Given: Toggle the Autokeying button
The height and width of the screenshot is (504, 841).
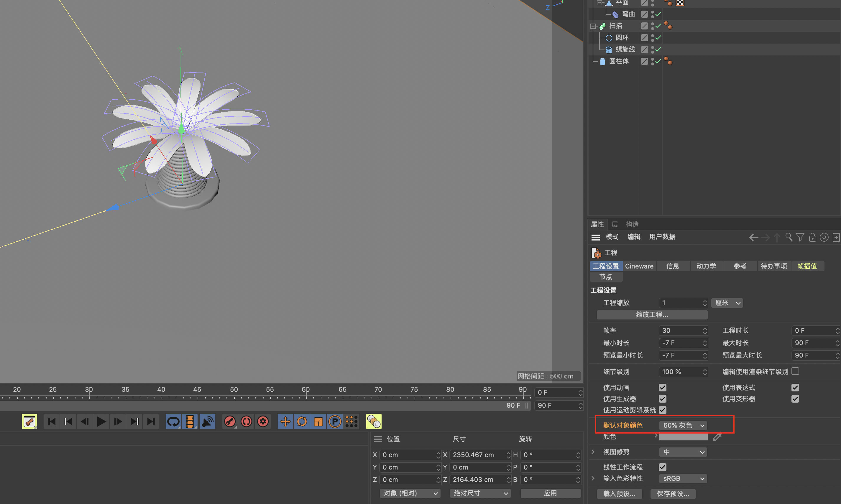Looking at the screenshot, I should (x=246, y=421).
